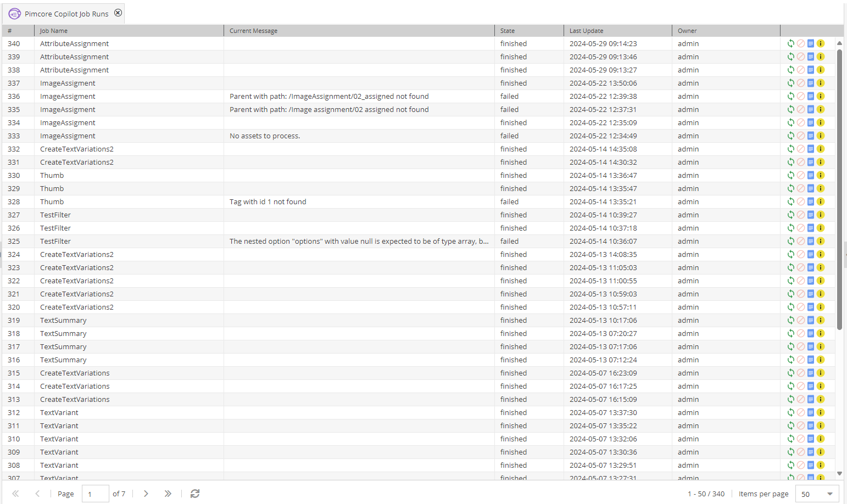Image resolution: width=847 pixels, height=504 pixels.
Task: Restart the finished Thumb job run 330
Action: [791, 175]
